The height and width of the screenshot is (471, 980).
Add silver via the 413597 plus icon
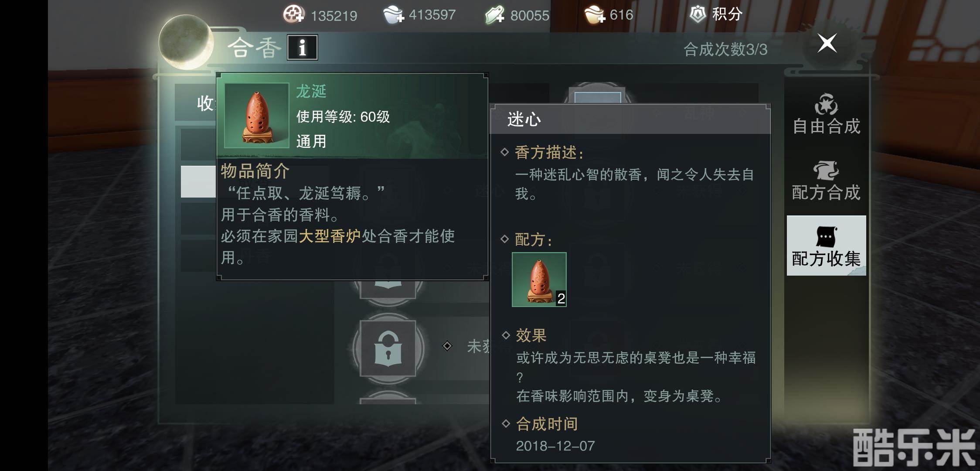click(x=393, y=14)
